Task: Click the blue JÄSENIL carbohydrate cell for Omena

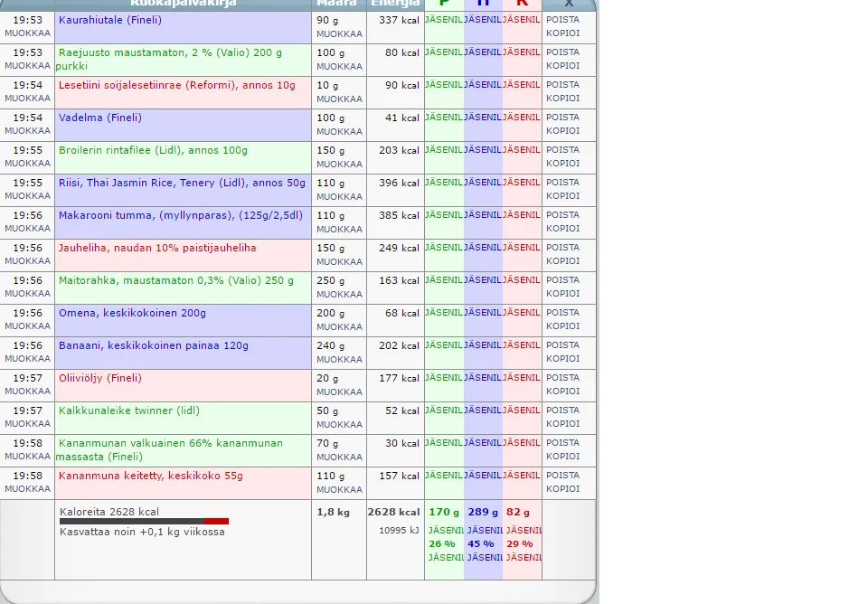Action: (x=483, y=313)
